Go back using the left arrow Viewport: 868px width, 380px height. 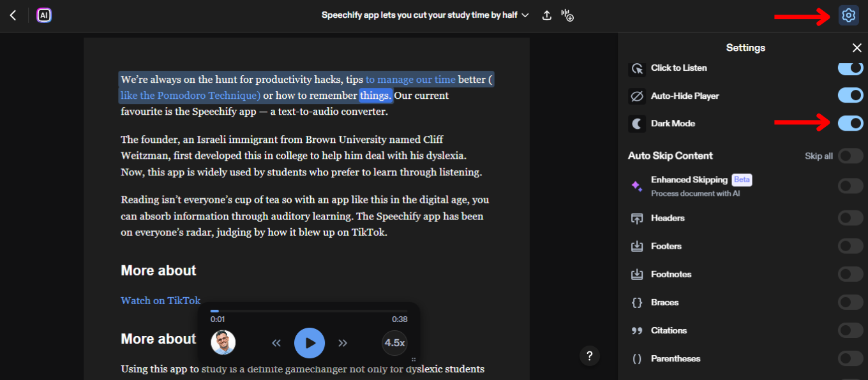[x=13, y=15]
